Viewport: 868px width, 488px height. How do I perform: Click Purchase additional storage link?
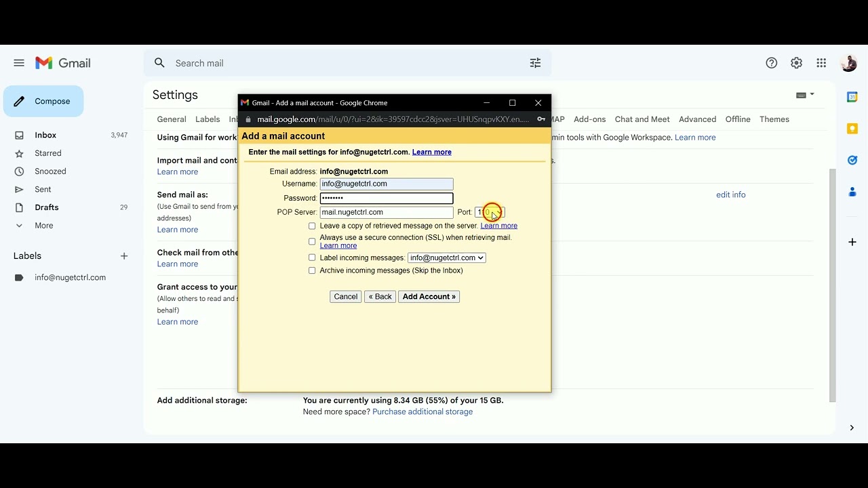[422, 411]
